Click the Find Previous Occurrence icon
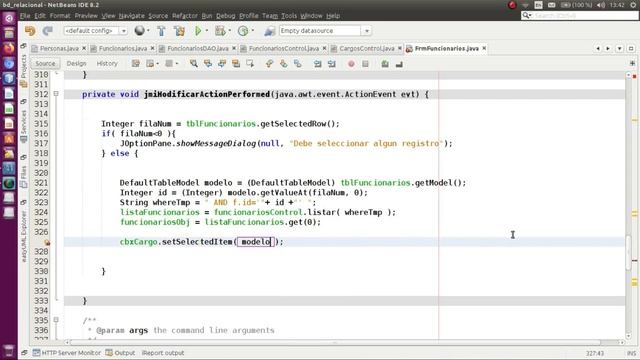The image size is (640, 360). [208, 64]
